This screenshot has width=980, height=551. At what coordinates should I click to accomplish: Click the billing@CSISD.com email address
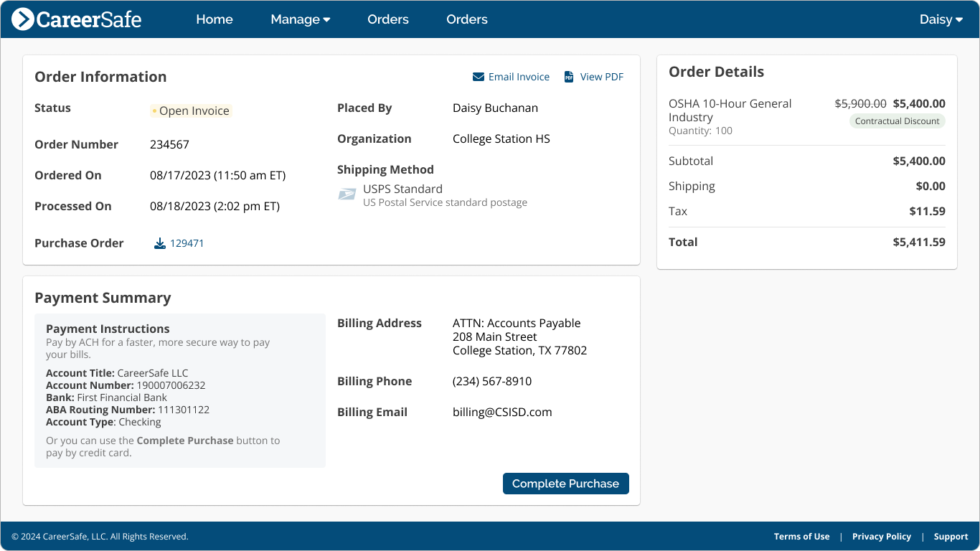point(502,412)
